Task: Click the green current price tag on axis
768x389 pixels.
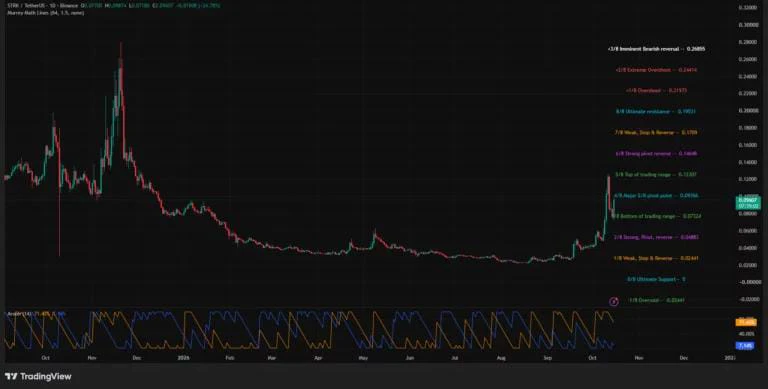Action: (x=748, y=203)
